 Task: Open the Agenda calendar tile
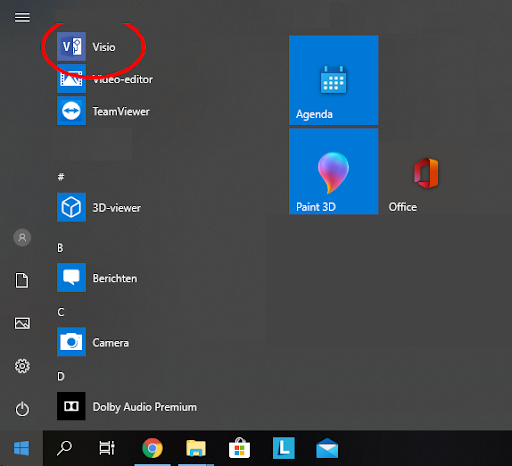pos(334,80)
